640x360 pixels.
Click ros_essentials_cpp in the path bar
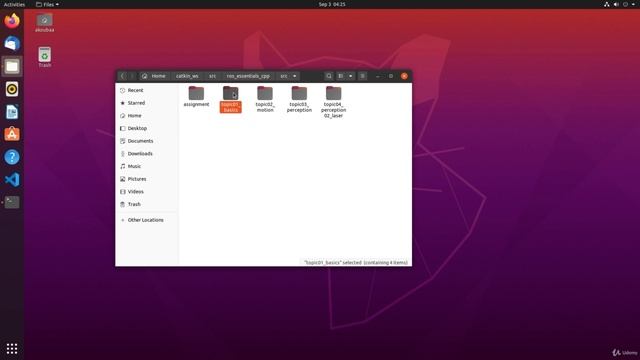pos(248,76)
